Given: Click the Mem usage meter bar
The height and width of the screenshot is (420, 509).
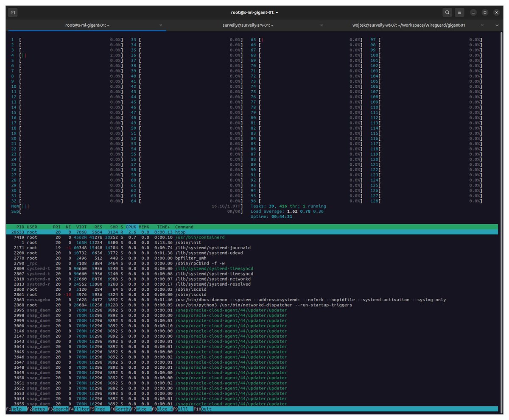Looking at the screenshot, I should (126, 206).
